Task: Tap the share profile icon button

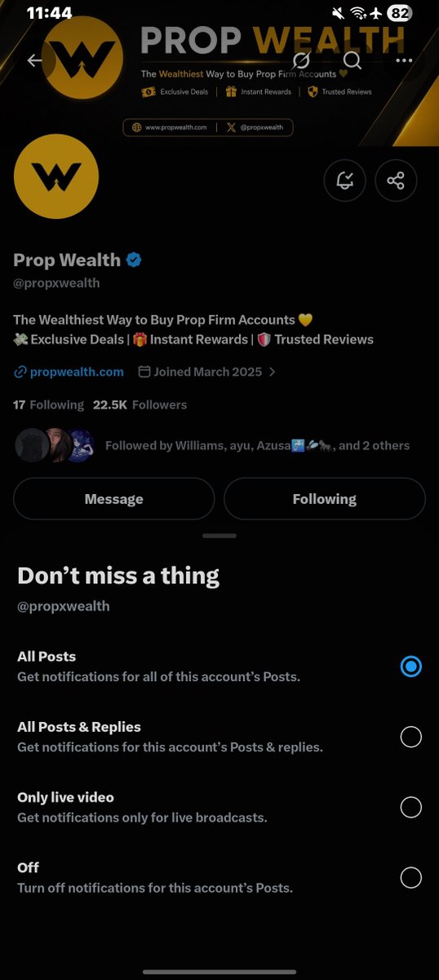Action: (396, 180)
